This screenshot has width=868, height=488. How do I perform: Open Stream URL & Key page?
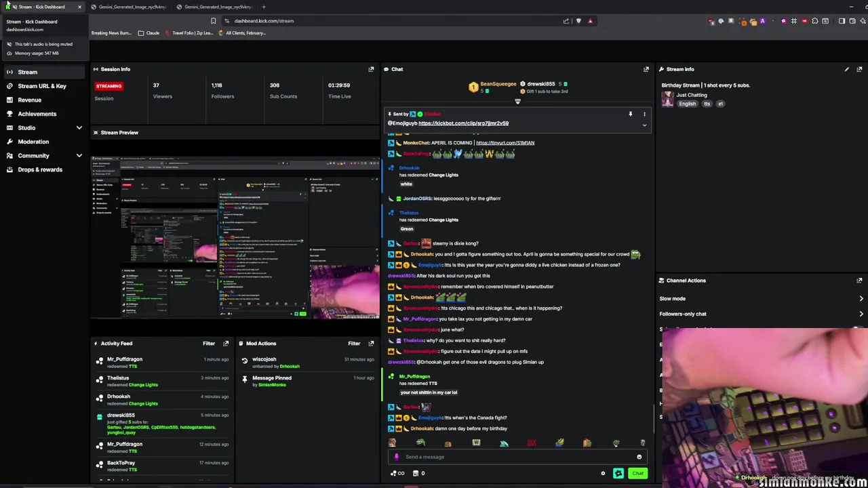click(x=44, y=86)
